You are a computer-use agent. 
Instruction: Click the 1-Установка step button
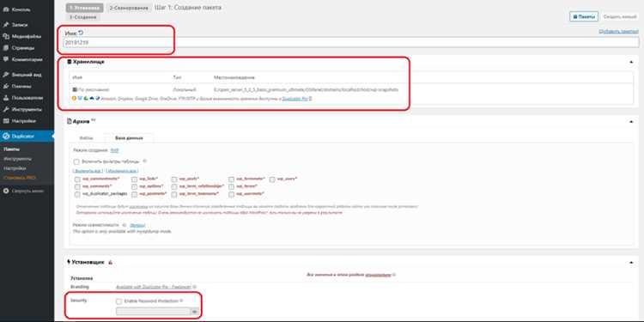tap(84, 8)
